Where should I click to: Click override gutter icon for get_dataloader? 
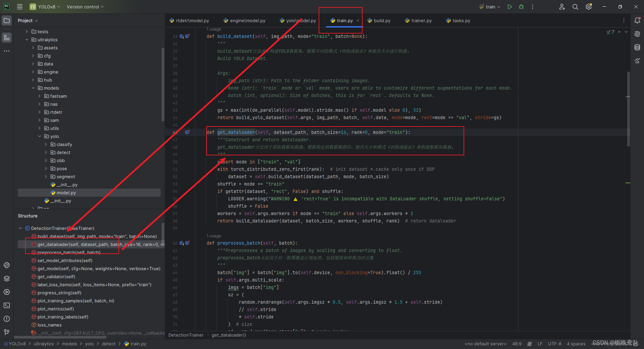(187, 132)
